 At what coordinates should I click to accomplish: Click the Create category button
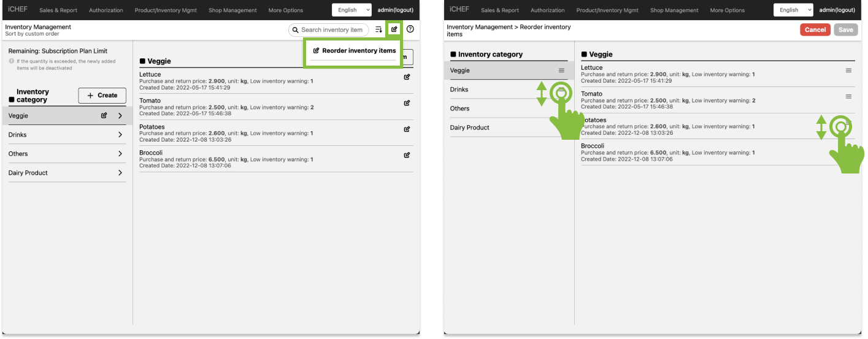(x=102, y=96)
